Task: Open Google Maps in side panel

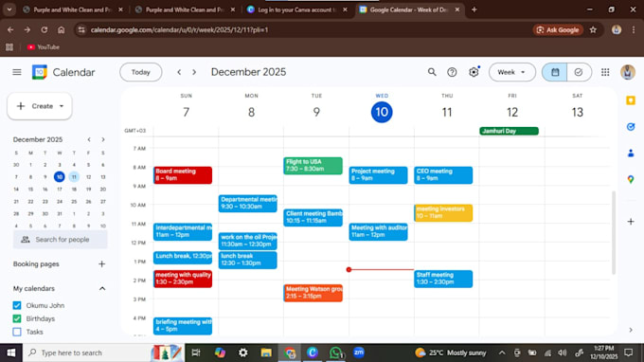Action: pos(631,179)
